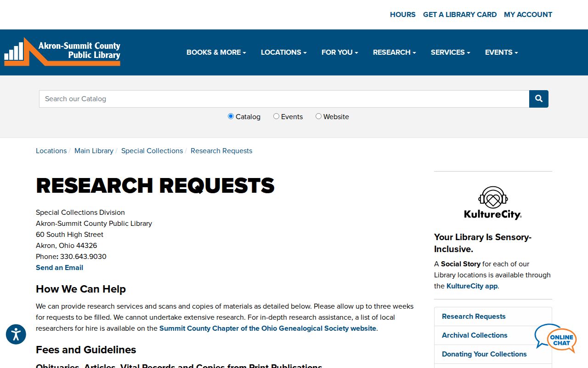Expand the Books & More dropdown menu
The height and width of the screenshot is (368, 588).
pos(216,52)
